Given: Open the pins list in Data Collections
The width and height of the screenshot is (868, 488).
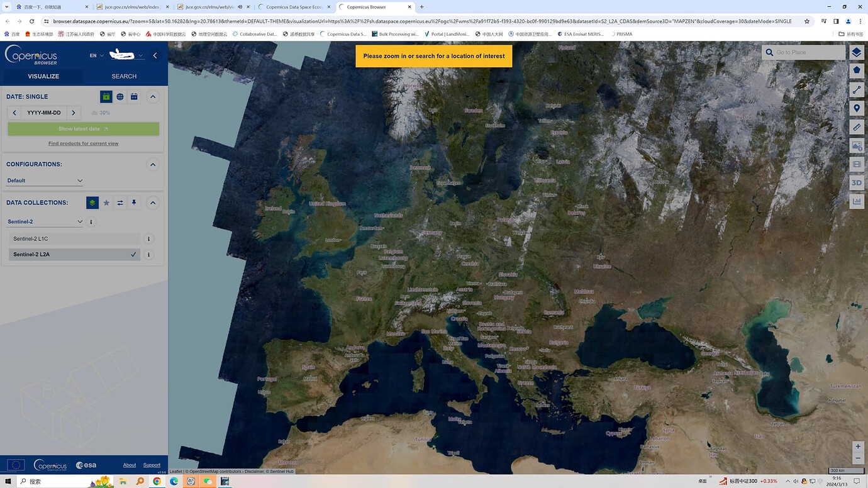Looking at the screenshot, I should click(133, 202).
